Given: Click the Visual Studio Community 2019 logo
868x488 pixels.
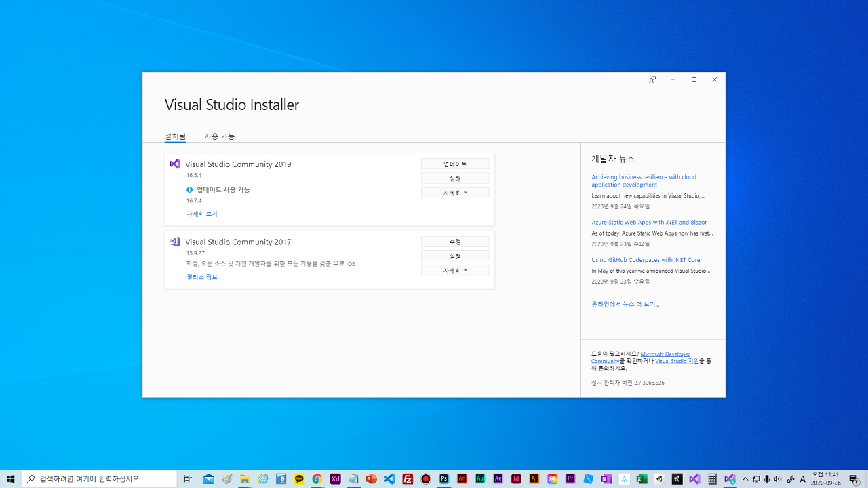Looking at the screenshot, I should tap(175, 164).
